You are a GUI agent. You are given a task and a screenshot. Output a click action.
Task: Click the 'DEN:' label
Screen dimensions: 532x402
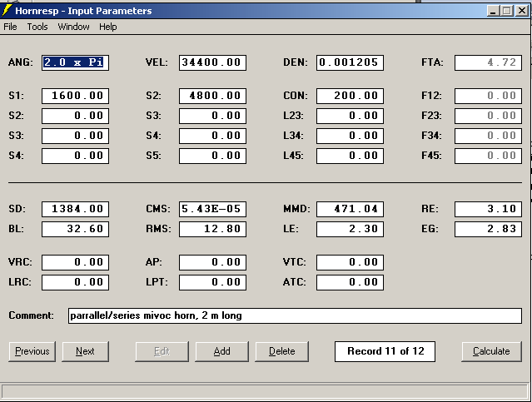tap(296, 62)
